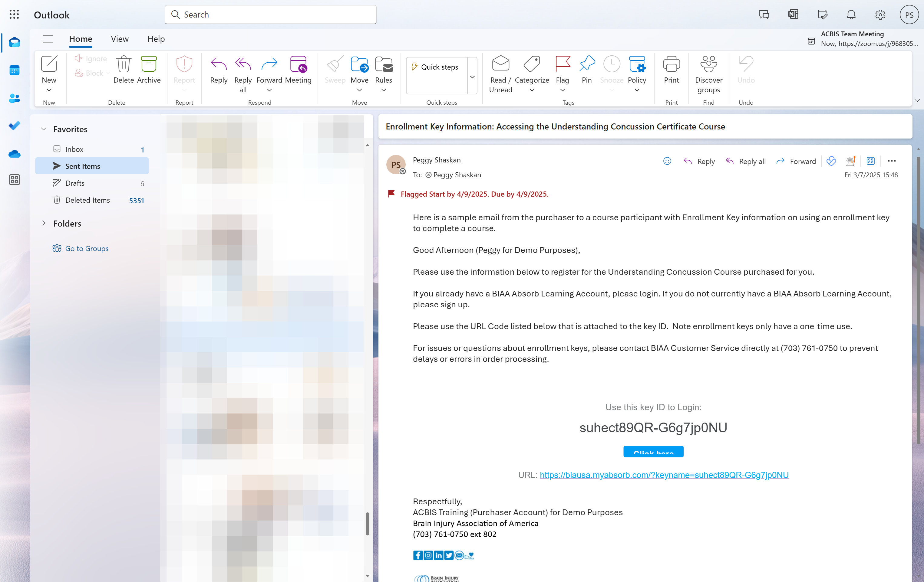
Task: Click the message list scrollbar thumb
Action: click(x=367, y=523)
